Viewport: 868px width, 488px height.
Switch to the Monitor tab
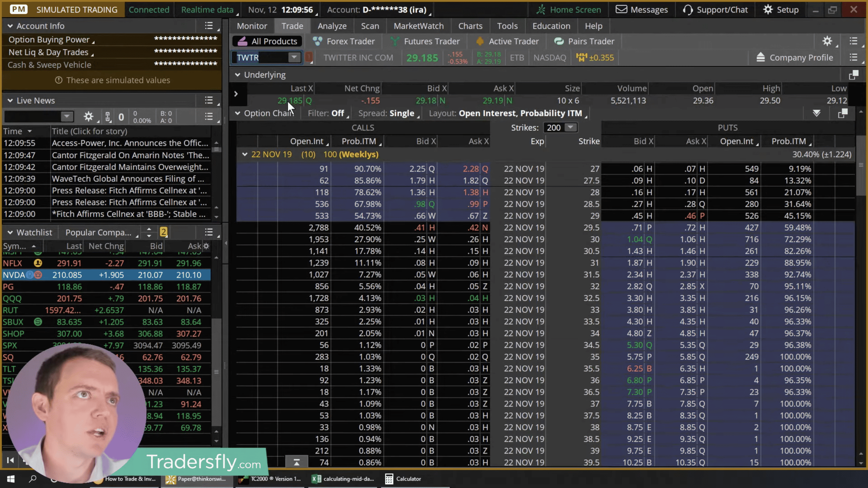pos(252,26)
